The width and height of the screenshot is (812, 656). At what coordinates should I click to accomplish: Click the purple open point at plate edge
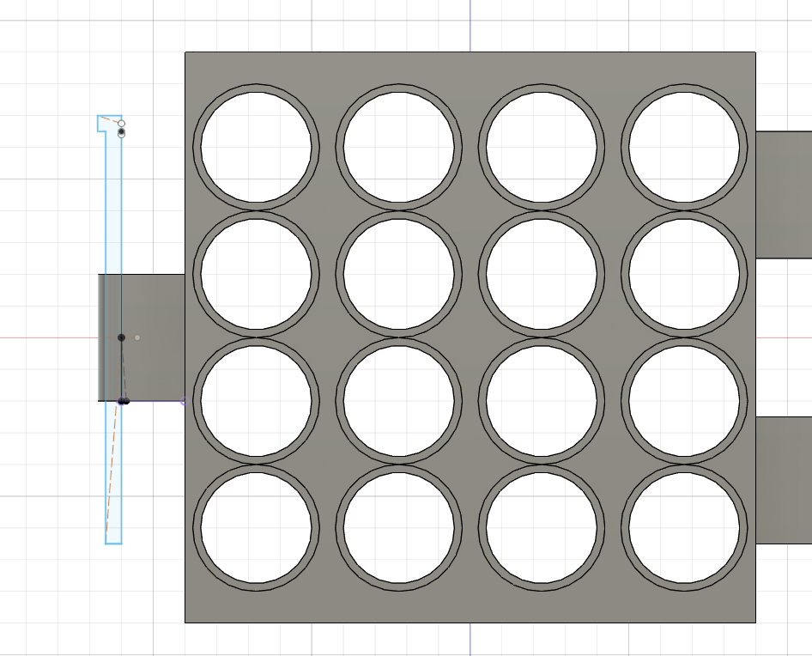tap(184, 401)
